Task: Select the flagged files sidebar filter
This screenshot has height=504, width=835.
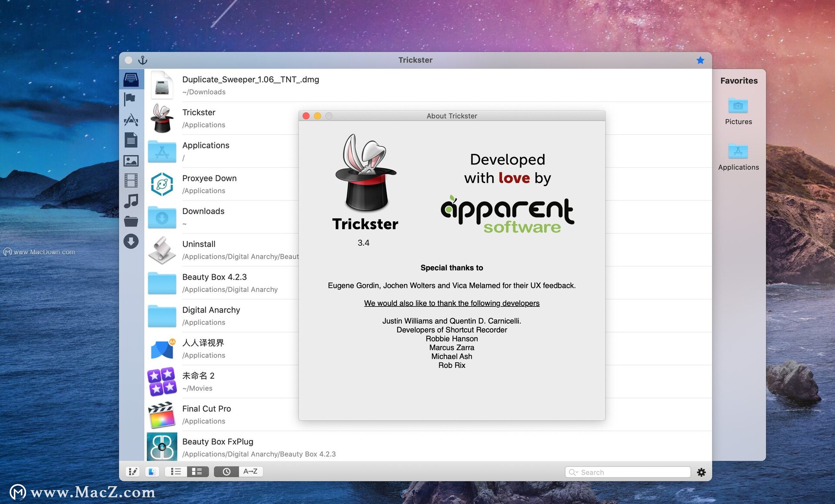Action: pyautogui.click(x=130, y=99)
